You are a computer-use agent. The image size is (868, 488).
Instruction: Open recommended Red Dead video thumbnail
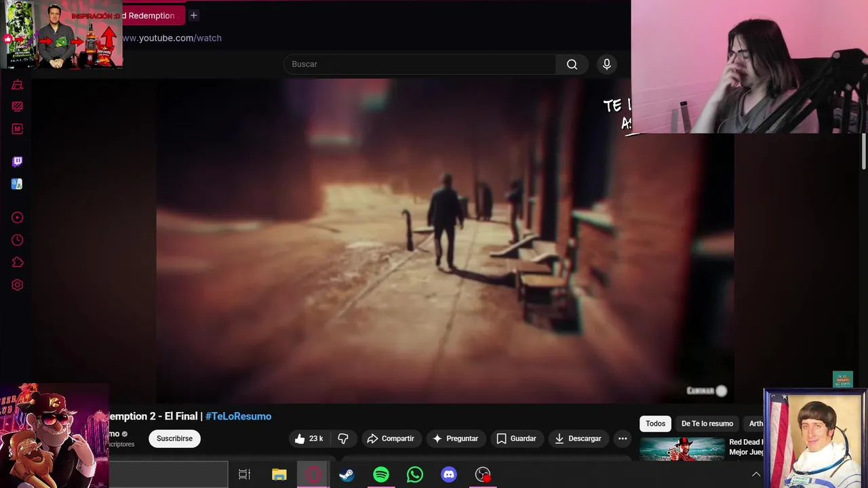tap(682, 449)
